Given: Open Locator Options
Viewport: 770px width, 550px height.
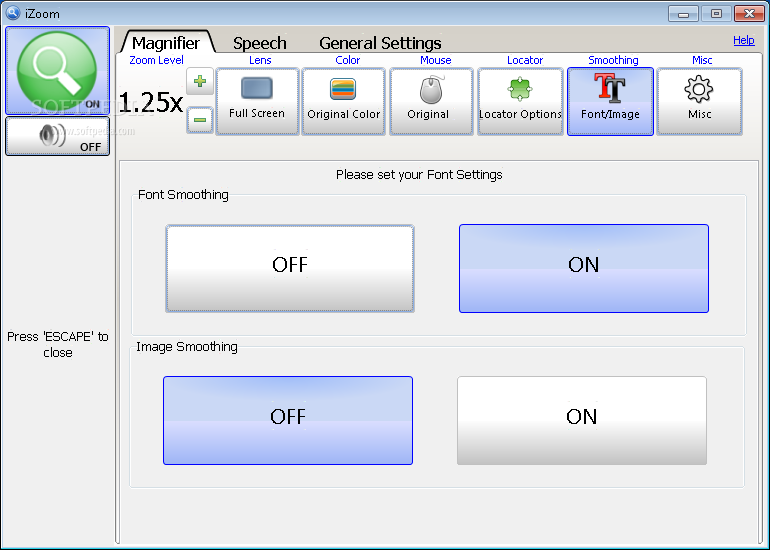Looking at the screenshot, I should [x=520, y=102].
